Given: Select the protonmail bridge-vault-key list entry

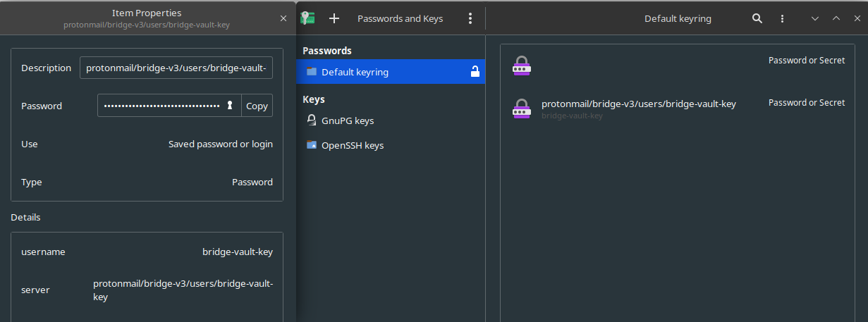Looking at the screenshot, I should (638, 108).
